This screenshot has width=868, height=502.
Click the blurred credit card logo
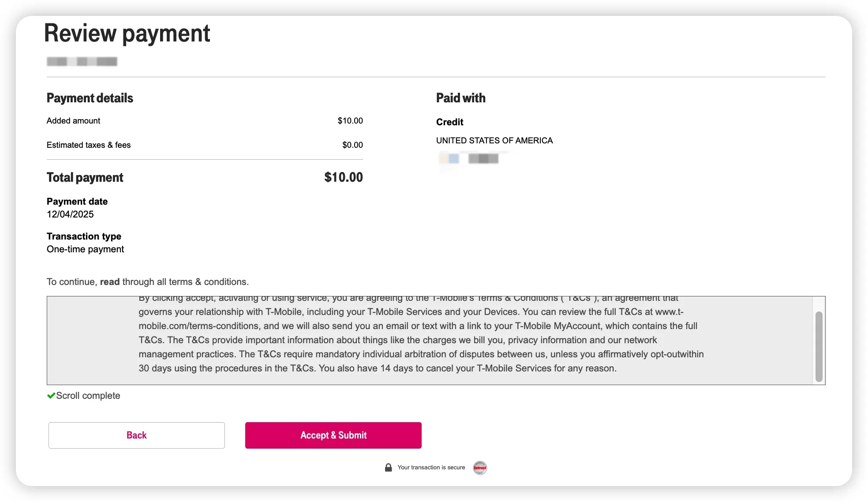click(x=450, y=158)
